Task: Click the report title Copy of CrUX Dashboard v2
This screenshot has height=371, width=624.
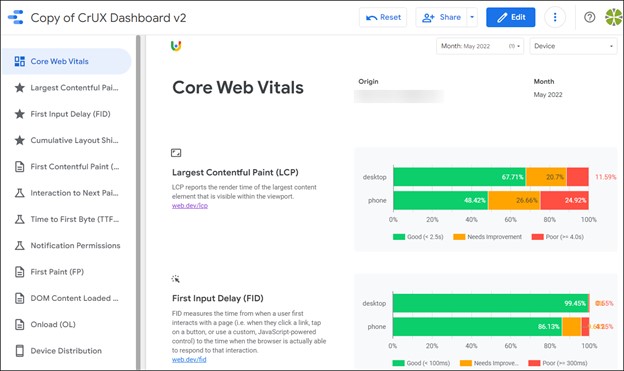Action: coord(108,18)
